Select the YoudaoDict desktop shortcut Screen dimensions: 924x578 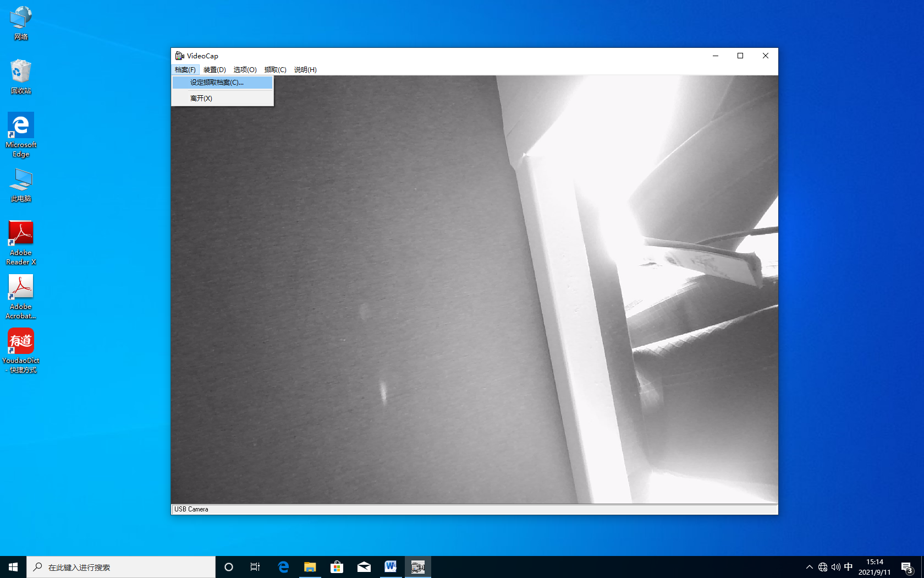[21, 351]
